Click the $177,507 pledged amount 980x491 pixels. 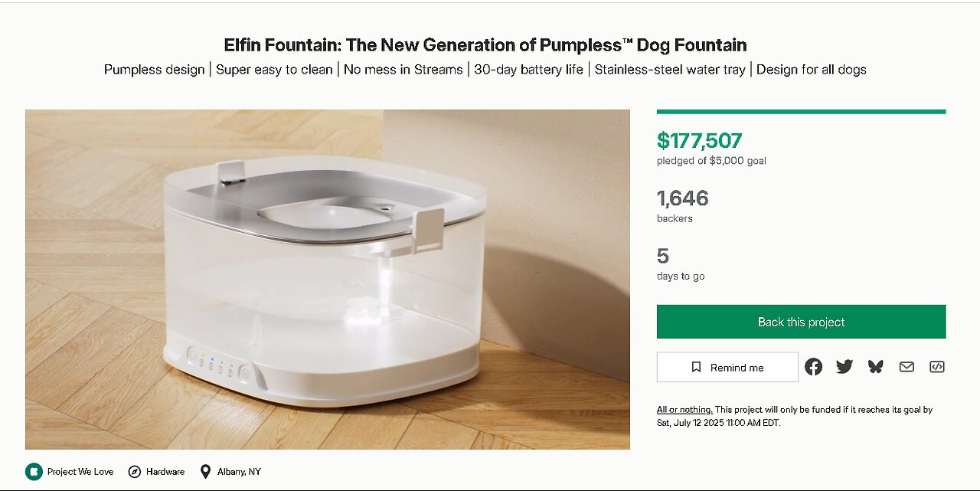click(x=699, y=141)
